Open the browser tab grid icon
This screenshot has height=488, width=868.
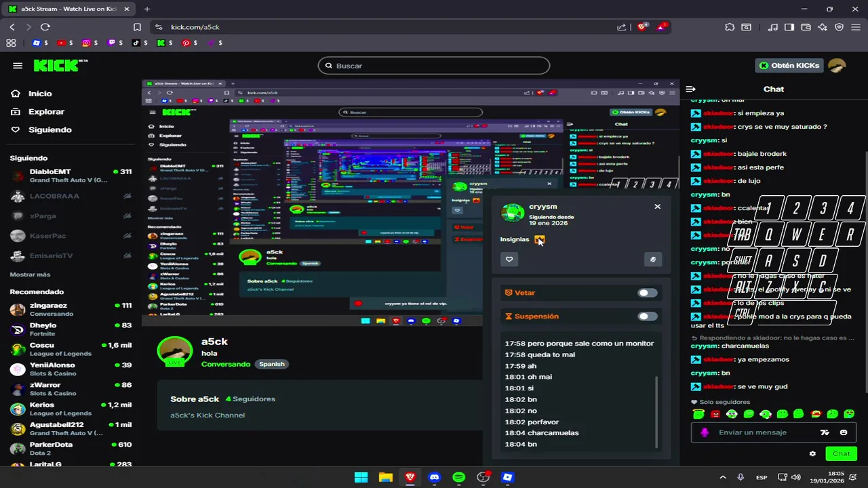[x=11, y=43]
